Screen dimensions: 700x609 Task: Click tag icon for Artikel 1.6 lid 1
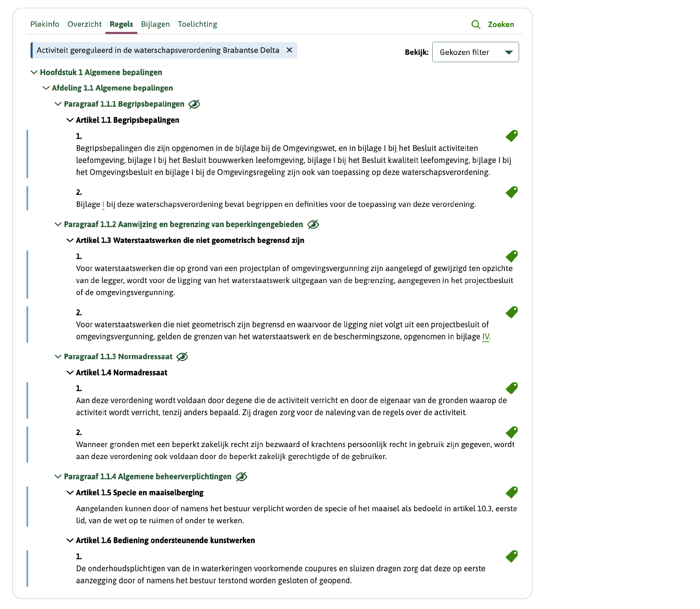pyautogui.click(x=512, y=556)
